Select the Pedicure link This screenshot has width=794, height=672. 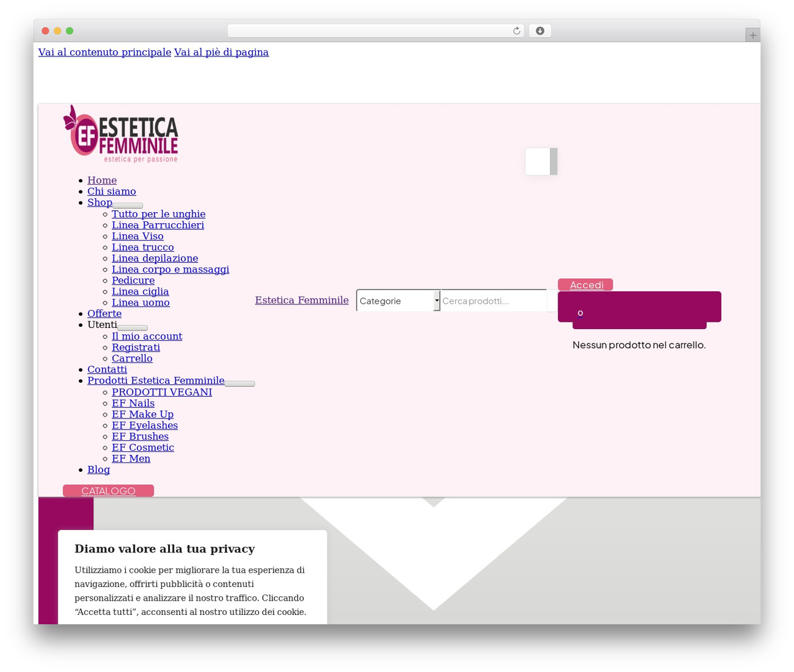133,281
